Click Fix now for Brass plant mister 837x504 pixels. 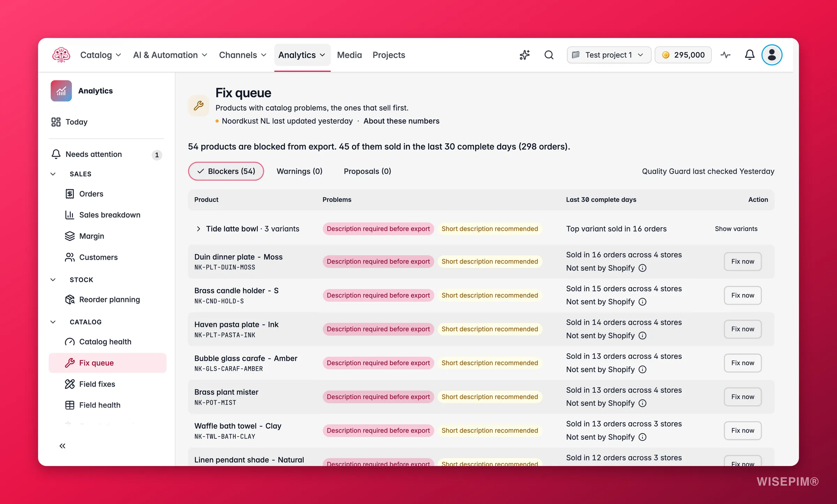click(743, 397)
